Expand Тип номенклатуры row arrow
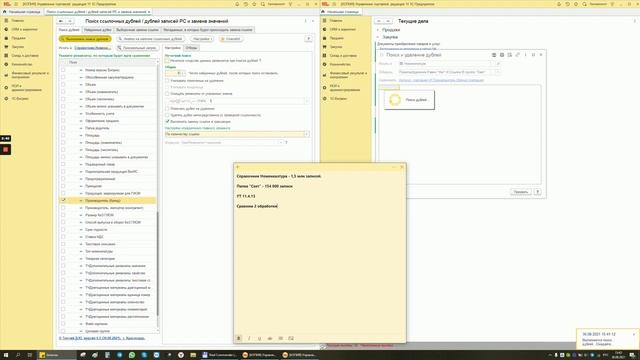The image size is (640, 360). (81, 251)
